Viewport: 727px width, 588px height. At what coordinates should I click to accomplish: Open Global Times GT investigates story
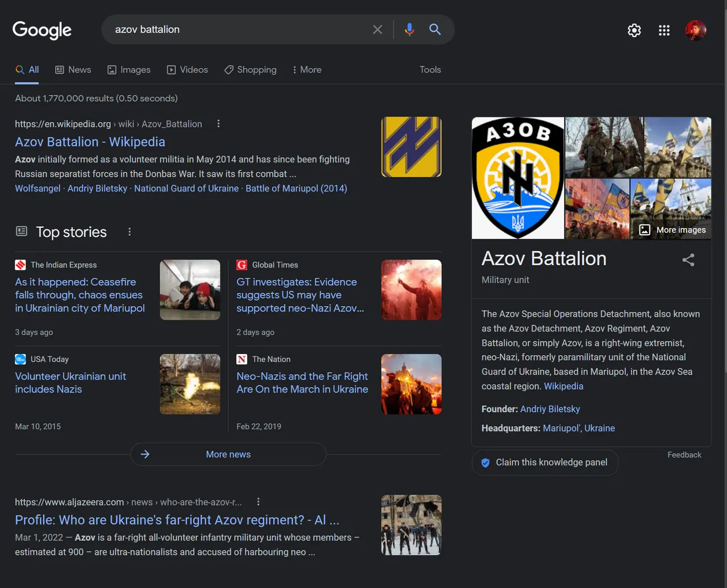click(300, 295)
